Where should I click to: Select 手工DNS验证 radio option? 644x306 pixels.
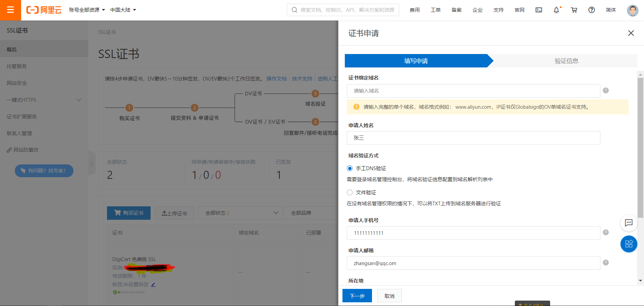coord(350,168)
